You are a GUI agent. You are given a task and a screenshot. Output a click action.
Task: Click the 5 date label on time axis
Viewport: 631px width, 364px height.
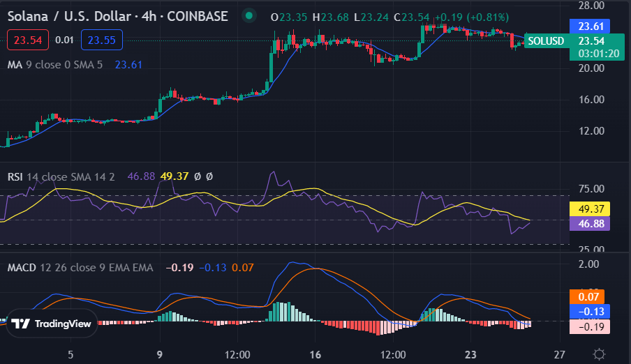point(70,355)
